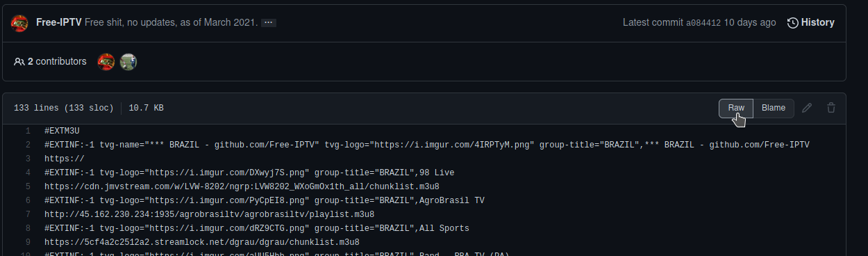Click the streamlock dgrau URL line
Screen dimensions: 868x256
coord(202,242)
